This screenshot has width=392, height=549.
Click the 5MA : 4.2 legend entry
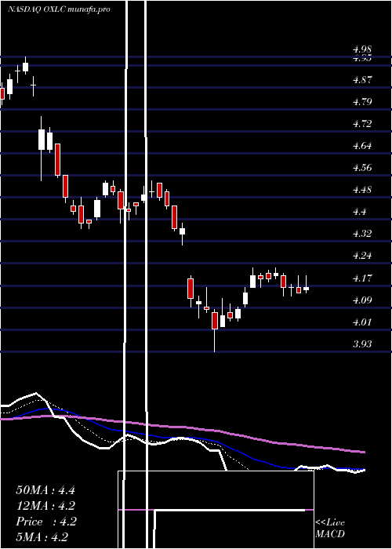(42, 536)
